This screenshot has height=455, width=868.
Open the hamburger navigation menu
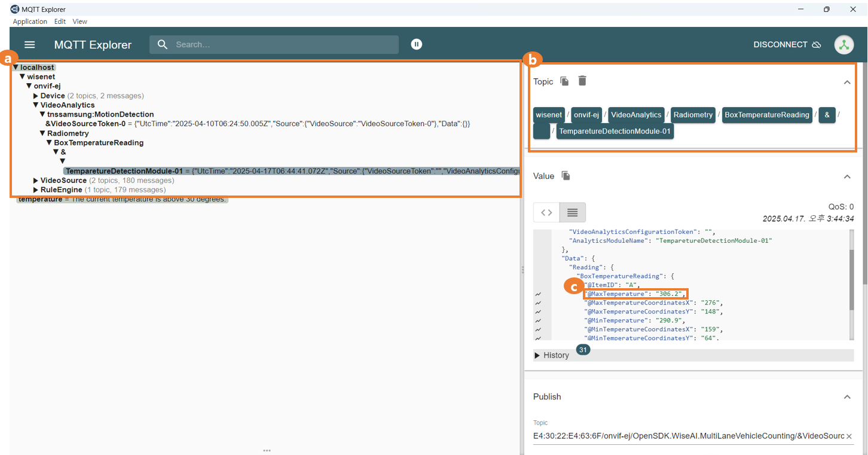(29, 45)
